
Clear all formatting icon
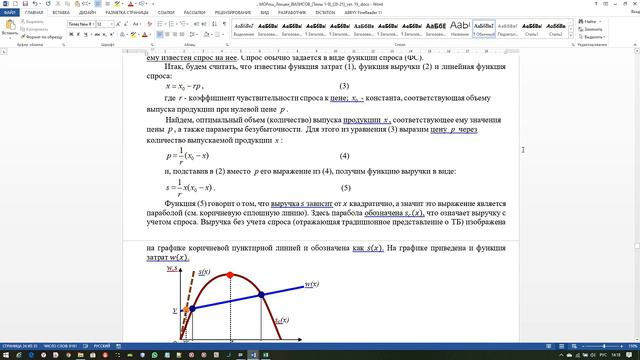point(149,24)
